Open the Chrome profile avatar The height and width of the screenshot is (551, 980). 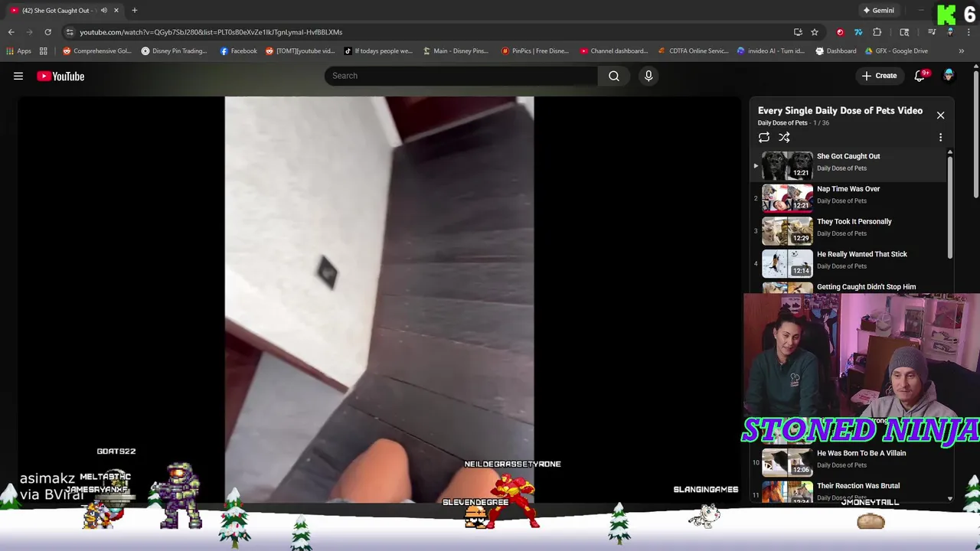point(950,32)
